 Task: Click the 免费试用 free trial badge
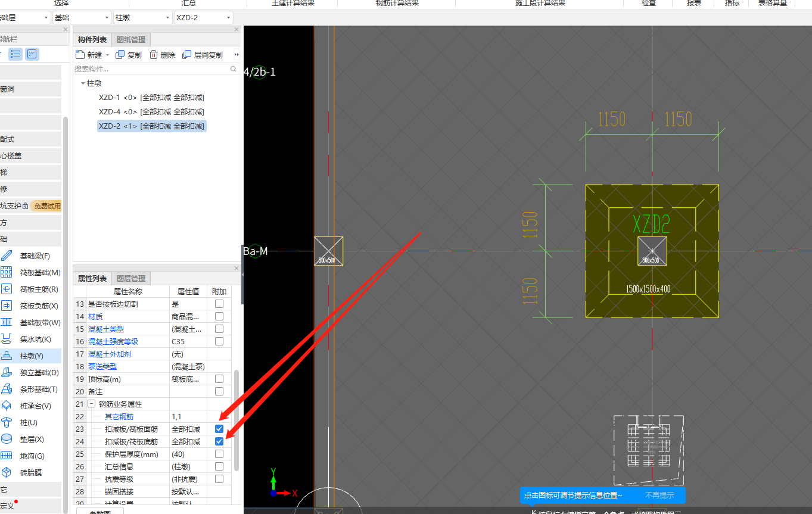click(x=47, y=206)
